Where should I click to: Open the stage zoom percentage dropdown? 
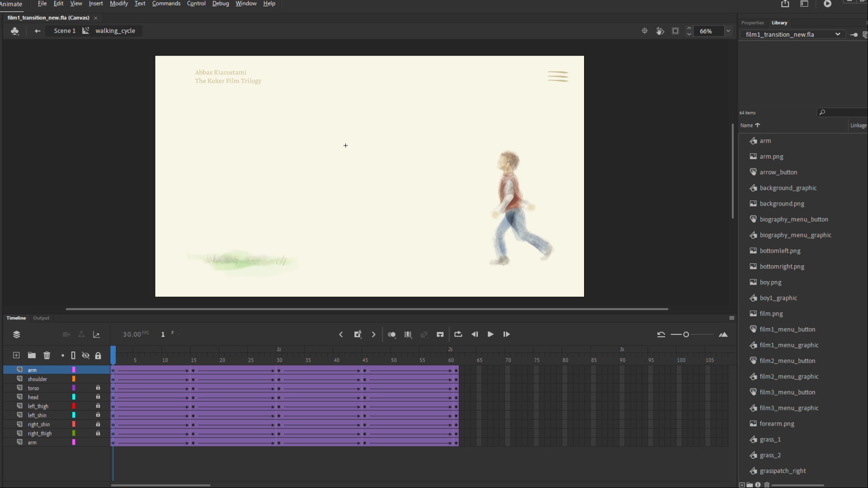click(728, 31)
